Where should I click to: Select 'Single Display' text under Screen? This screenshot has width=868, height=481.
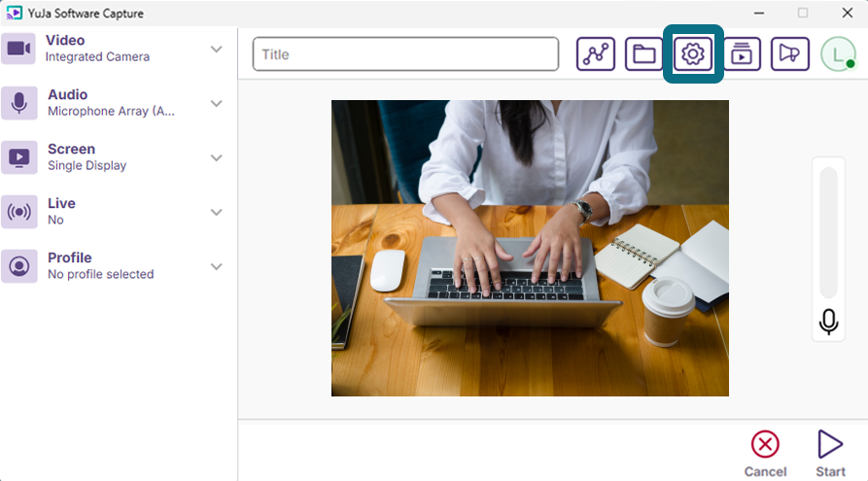[87, 165]
